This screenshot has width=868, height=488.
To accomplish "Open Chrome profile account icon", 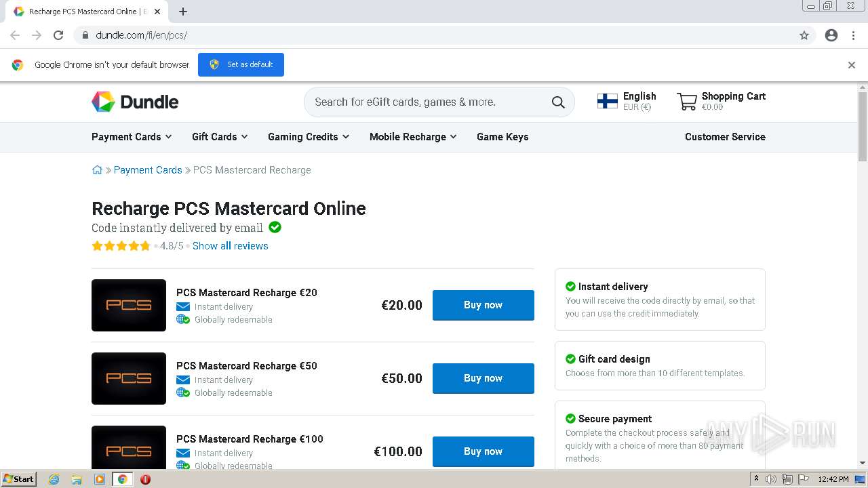I will 831,35.
